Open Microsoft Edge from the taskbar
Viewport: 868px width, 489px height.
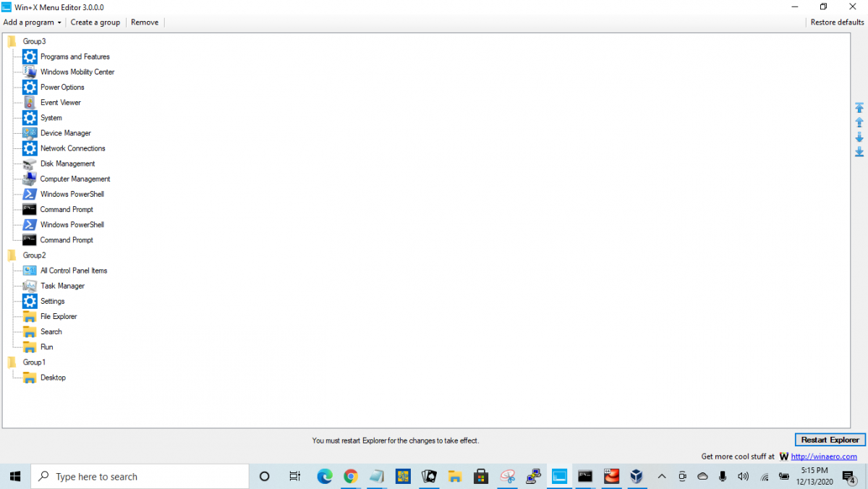coord(324,476)
